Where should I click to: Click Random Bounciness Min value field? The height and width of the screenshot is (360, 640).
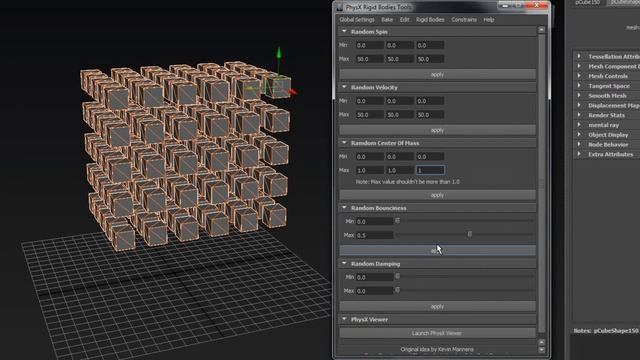point(374,221)
